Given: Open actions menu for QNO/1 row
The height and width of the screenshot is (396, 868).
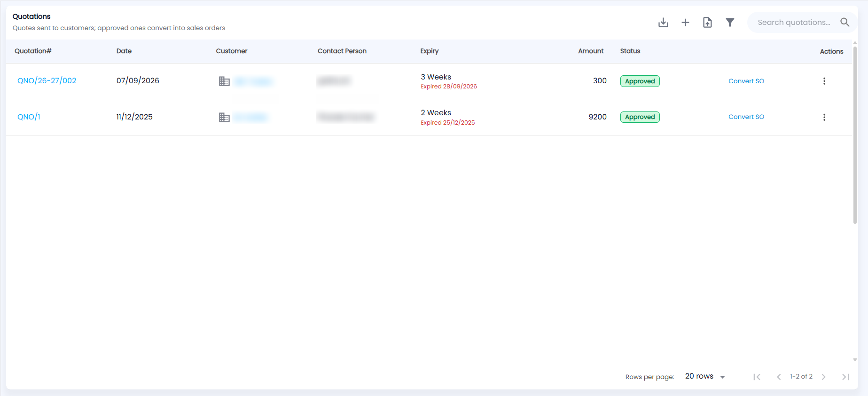Looking at the screenshot, I should (x=824, y=117).
